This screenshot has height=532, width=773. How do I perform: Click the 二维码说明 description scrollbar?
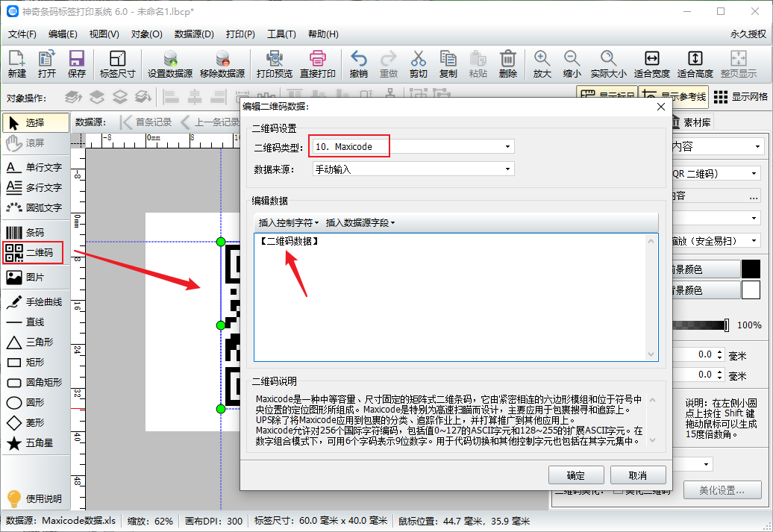click(x=653, y=420)
